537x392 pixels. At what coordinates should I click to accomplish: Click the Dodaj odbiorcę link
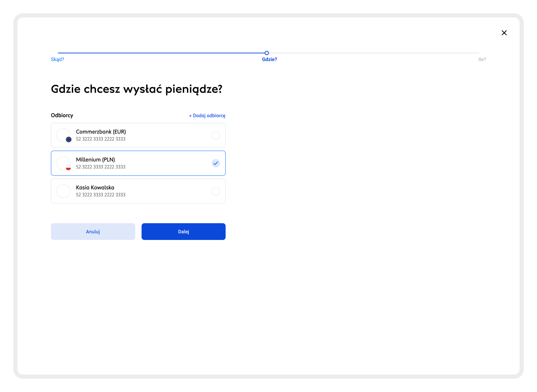pos(207,115)
